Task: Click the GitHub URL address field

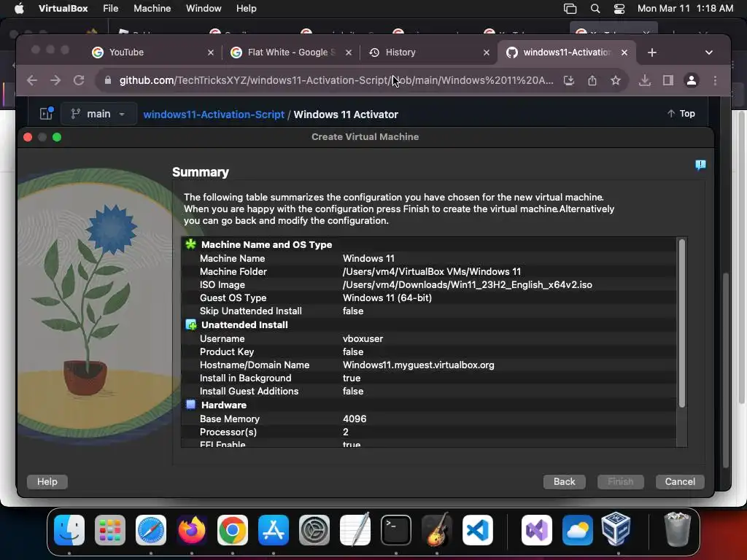Action: point(336,80)
